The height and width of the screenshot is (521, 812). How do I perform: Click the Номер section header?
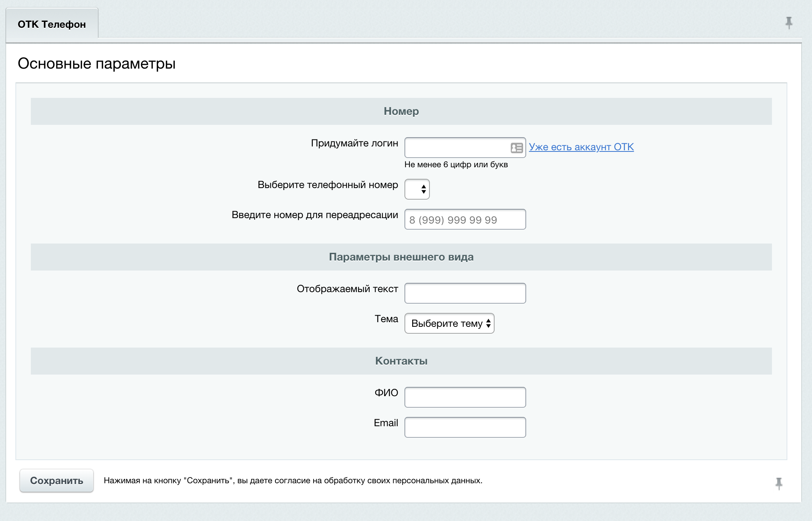click(401, 111)
